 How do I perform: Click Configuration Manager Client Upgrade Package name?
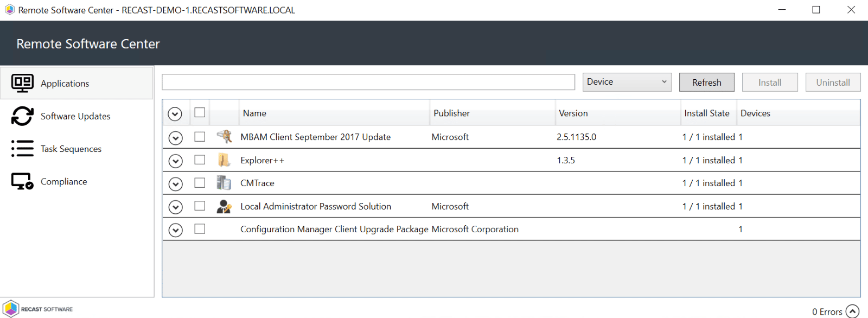(334, 229)
